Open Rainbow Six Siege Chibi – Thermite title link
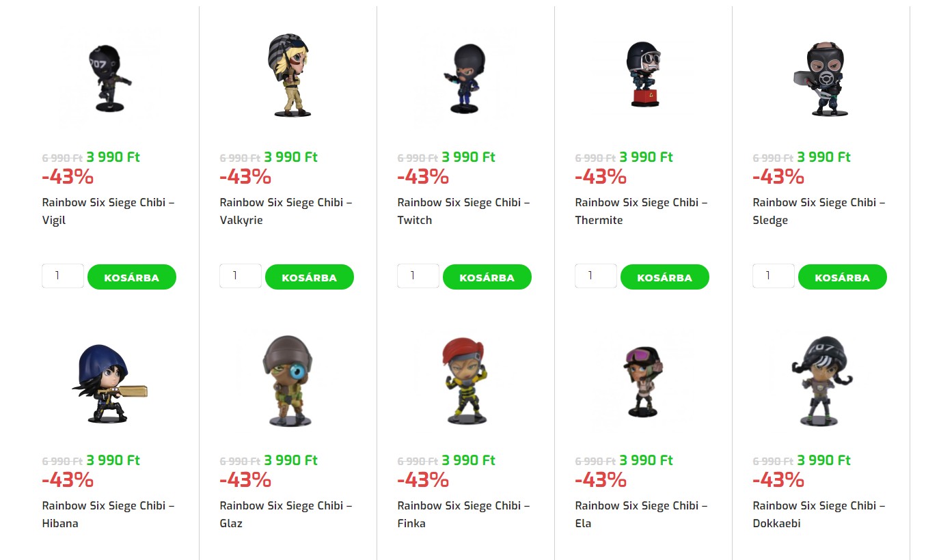Viewport: 926px width, 560px height. [x=641, y=211]
